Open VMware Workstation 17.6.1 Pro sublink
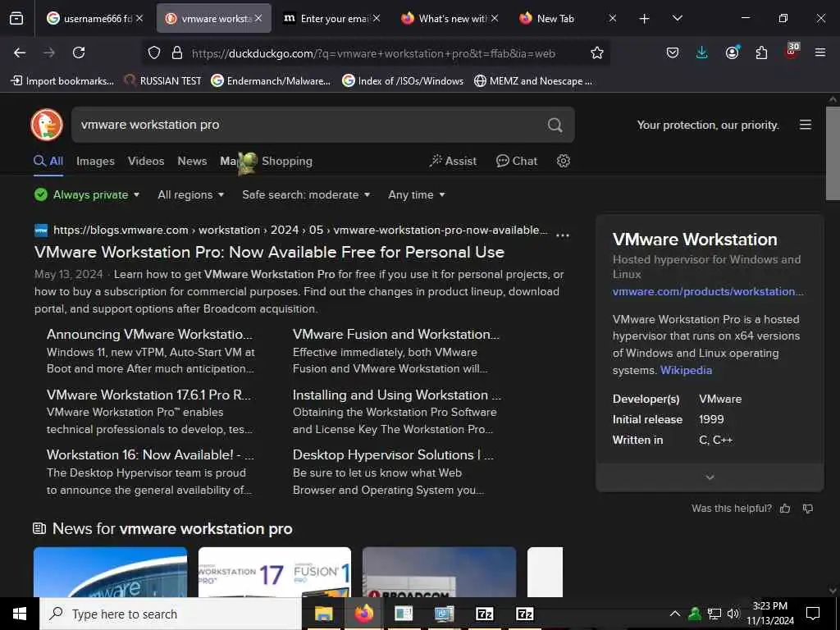Screen dimensions: 840x630 coord(148,395)
